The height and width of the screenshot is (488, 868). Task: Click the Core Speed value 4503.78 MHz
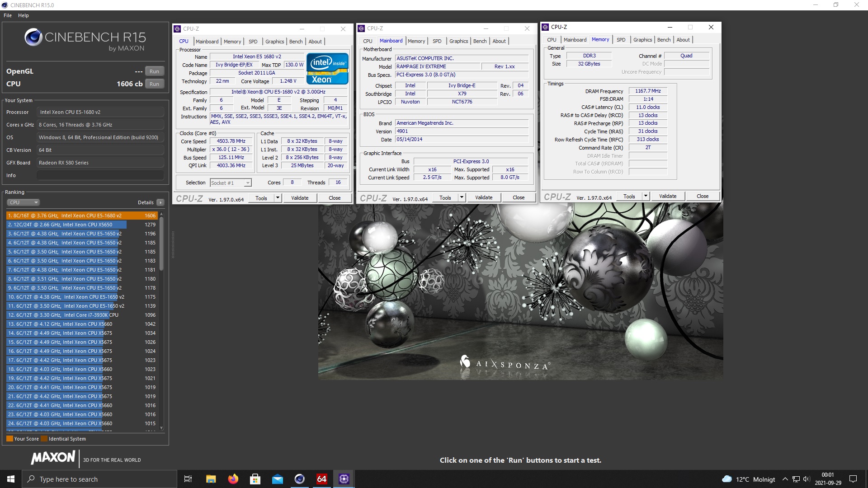(x=231, y=141)
